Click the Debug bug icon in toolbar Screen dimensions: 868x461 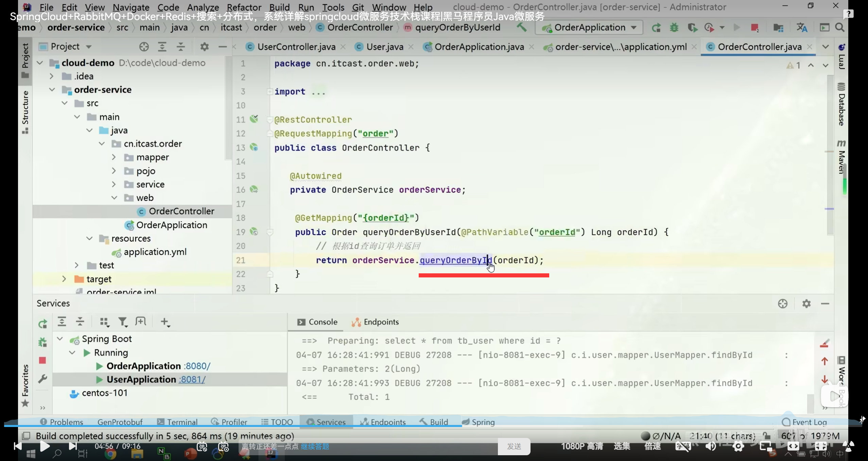(674, 28)
